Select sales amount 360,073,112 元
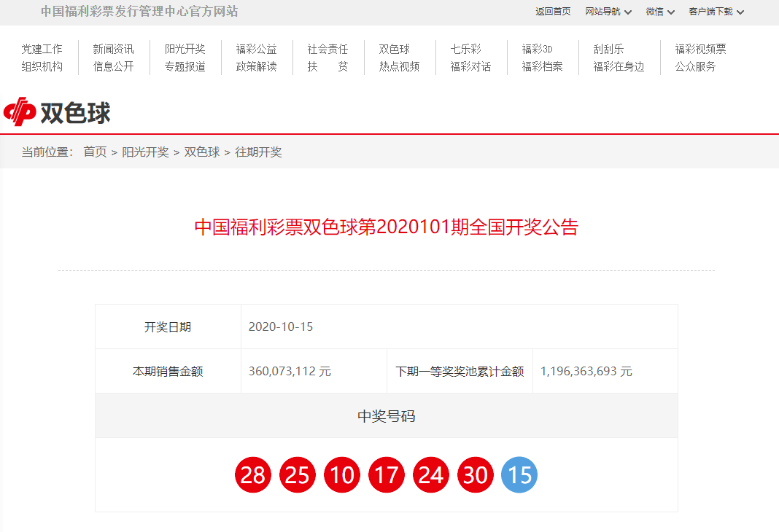Image resolution: width=779 pixels, height=532 pixels. (290, 371)
